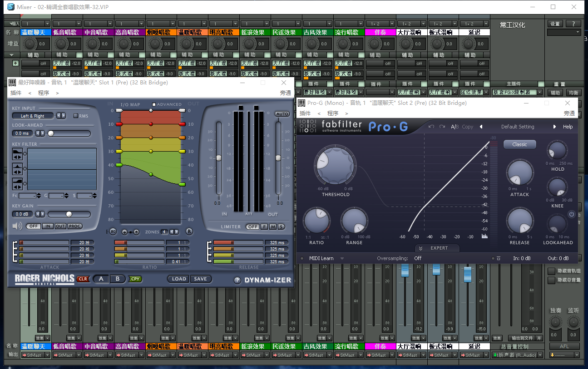588x369 pixels.
Task: Open the MIDI Learn dropdown arrow
Action: 342,258
